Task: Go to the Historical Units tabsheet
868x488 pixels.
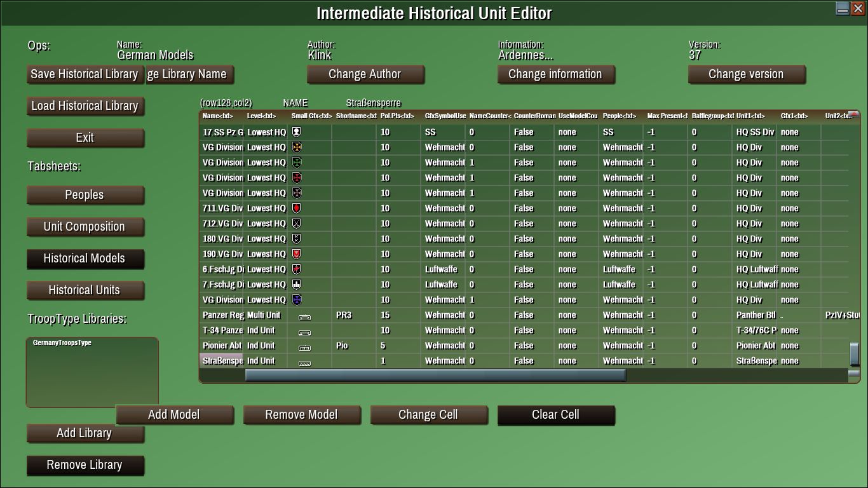Action: 85,290
